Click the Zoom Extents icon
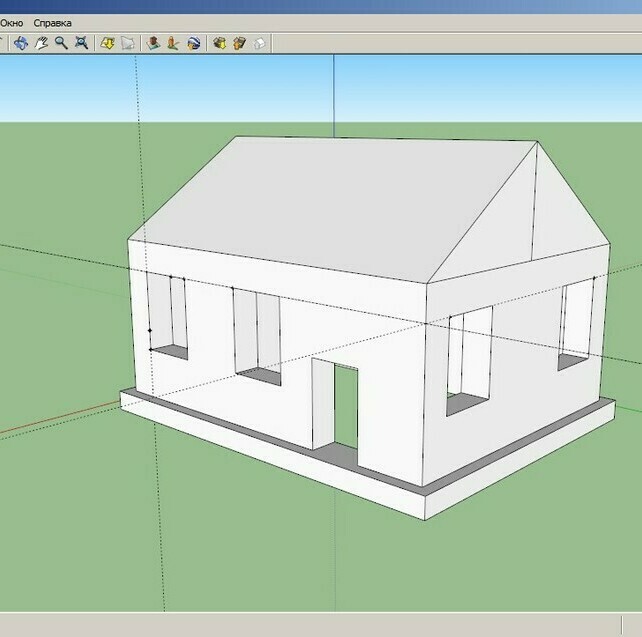 (x=81, y=43)
